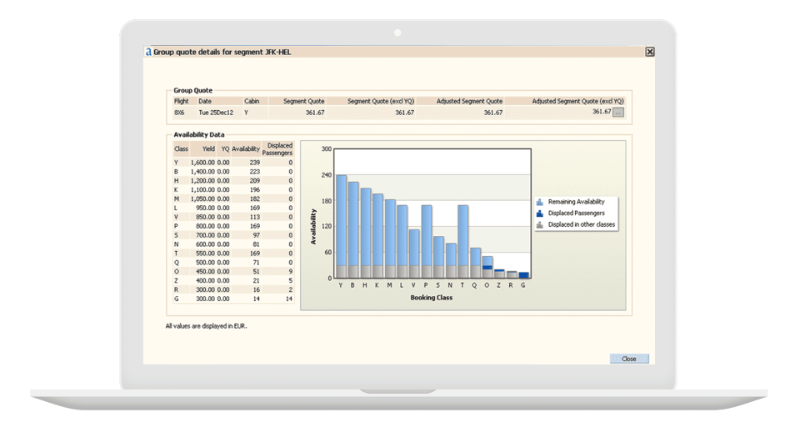The image size is (800, 437).
Task: Click the Displaced in other classes legend icon
Action: coord(541,224)
